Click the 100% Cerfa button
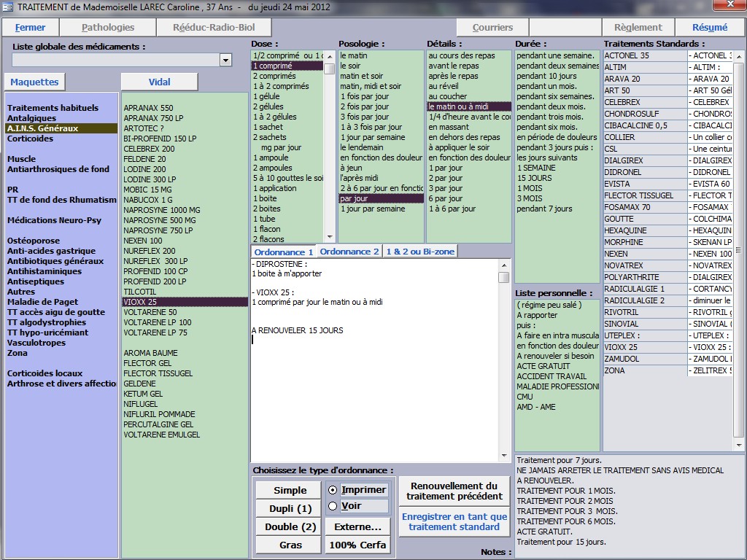Screen dimensions: 747x560 pyautogui.click(x=357, y=545)
